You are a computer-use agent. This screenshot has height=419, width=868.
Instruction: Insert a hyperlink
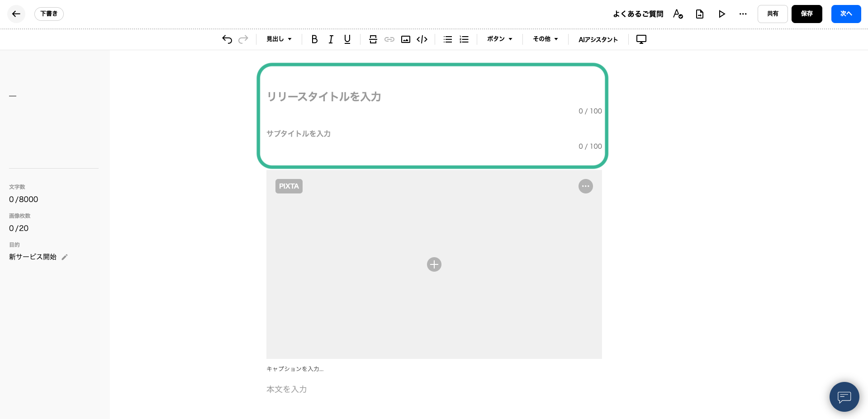(389, 39)
